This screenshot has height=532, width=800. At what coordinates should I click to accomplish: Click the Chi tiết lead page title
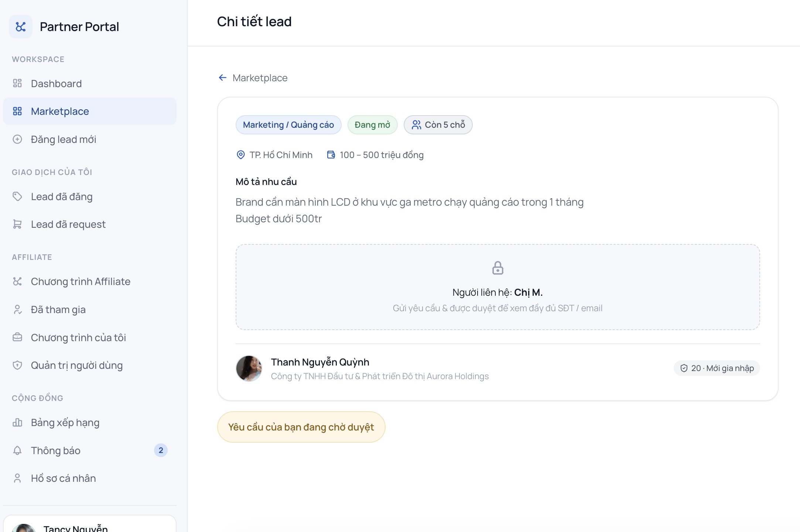tap(254, 22)
